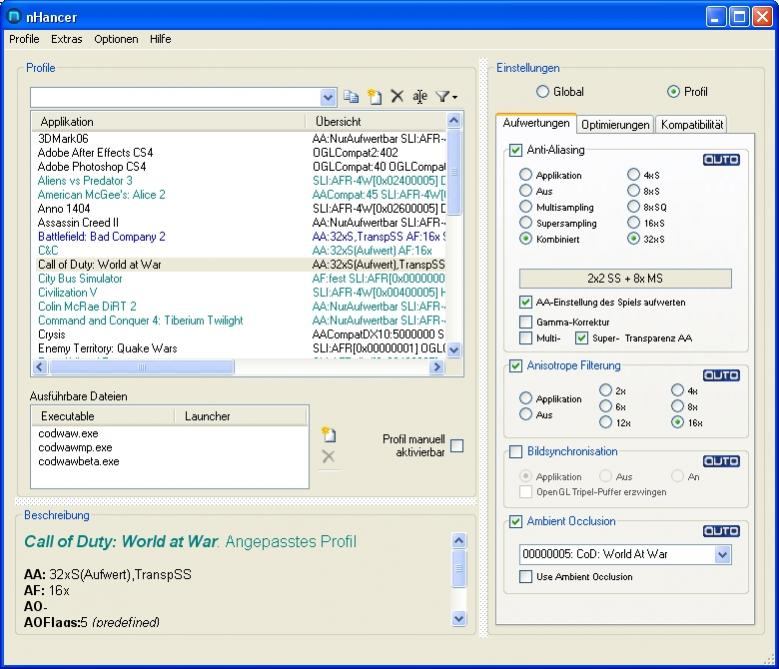Viewport: 779px width, 669px height.
Task: Choose the 16xS anti-aliasing level
Action: 633,223
